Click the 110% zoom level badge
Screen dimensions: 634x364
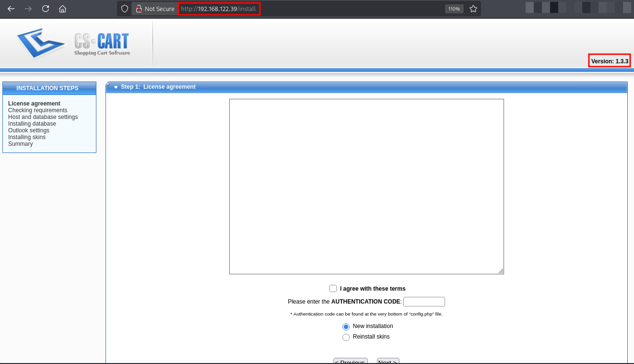[x=454, y=9]
